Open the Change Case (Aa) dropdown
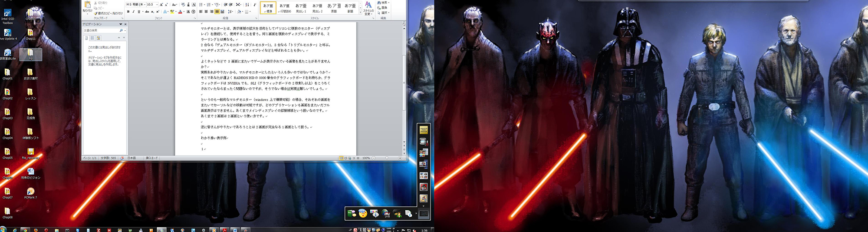This screenshot has height=232, width=868. pyautogui.click(x=174, y=4)
